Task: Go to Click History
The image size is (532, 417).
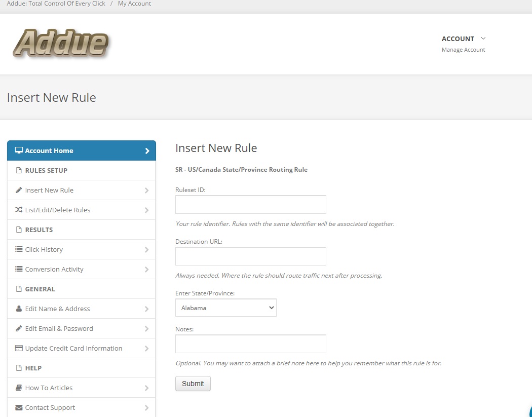Action: [82, 249]
